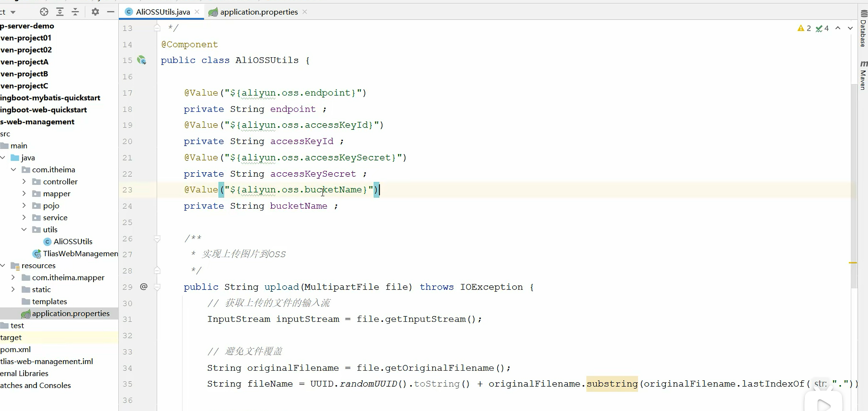Go to next highlighted error arrow

click(x=850, y=28)
